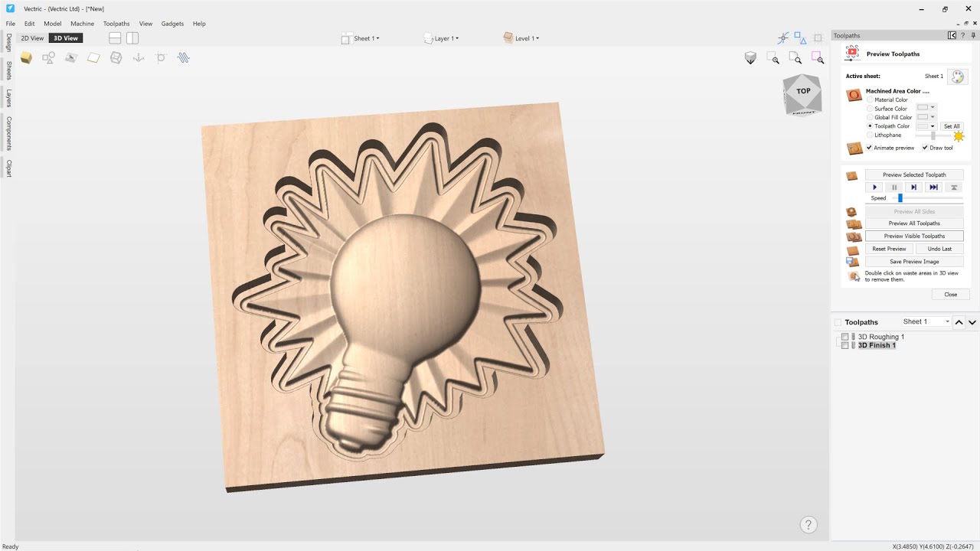980x551 pixels.
Task: Toggle snap to grid icon
Action: point(818,37)
